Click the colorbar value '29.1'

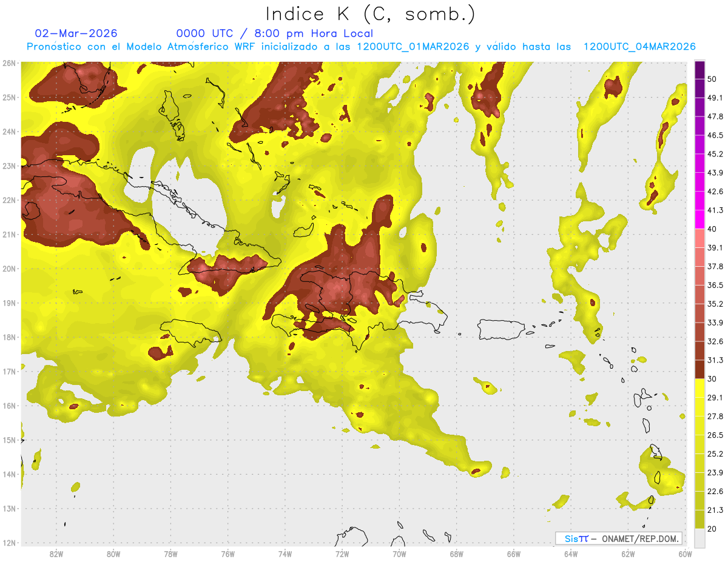(x=715, y=398)
